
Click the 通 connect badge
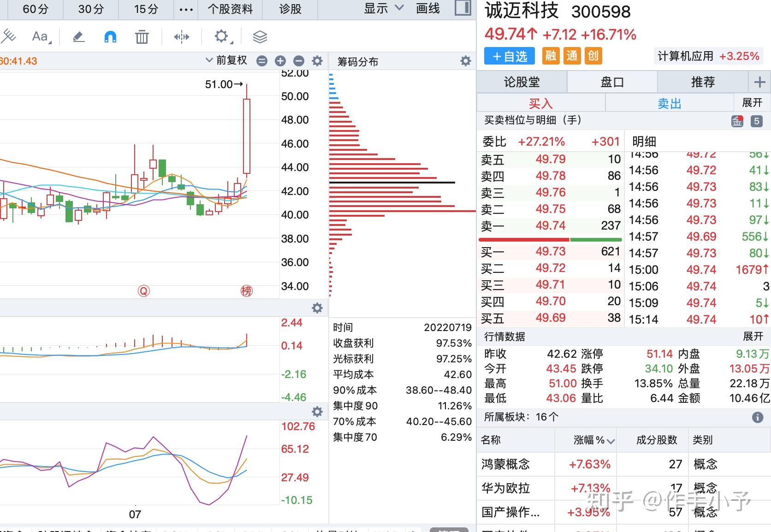click(572, 56)
